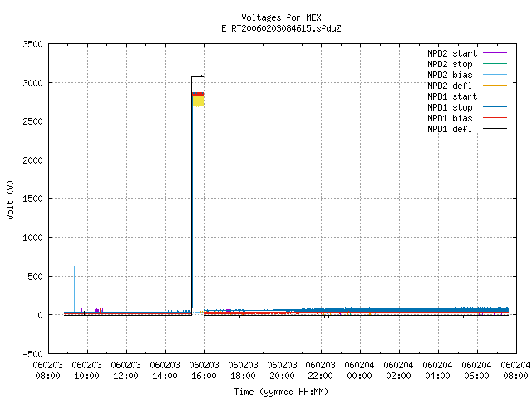Click the 'NPD1 defl' legend label

click(x=450, y=130)
